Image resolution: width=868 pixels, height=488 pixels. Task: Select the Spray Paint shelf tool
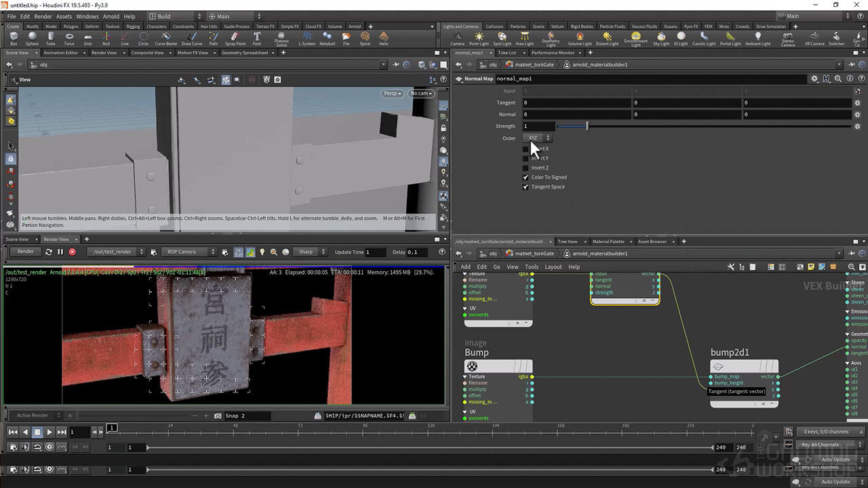coord(235,38)
